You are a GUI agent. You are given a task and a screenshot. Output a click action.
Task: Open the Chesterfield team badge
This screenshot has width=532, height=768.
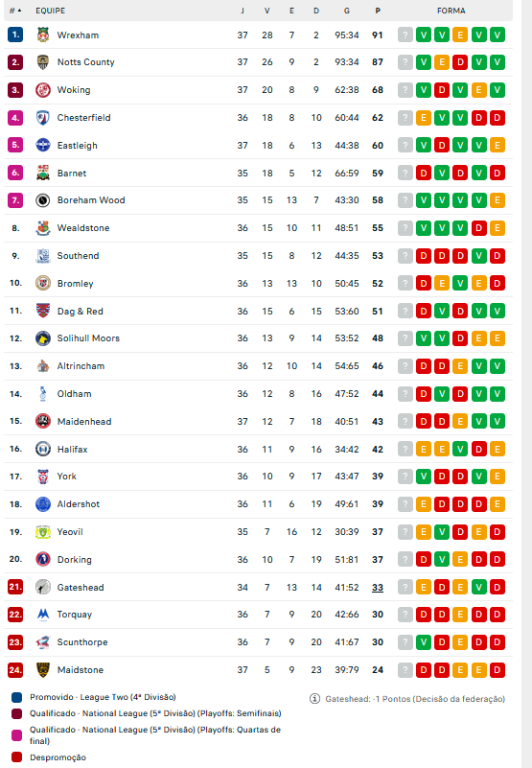point(43,118)
